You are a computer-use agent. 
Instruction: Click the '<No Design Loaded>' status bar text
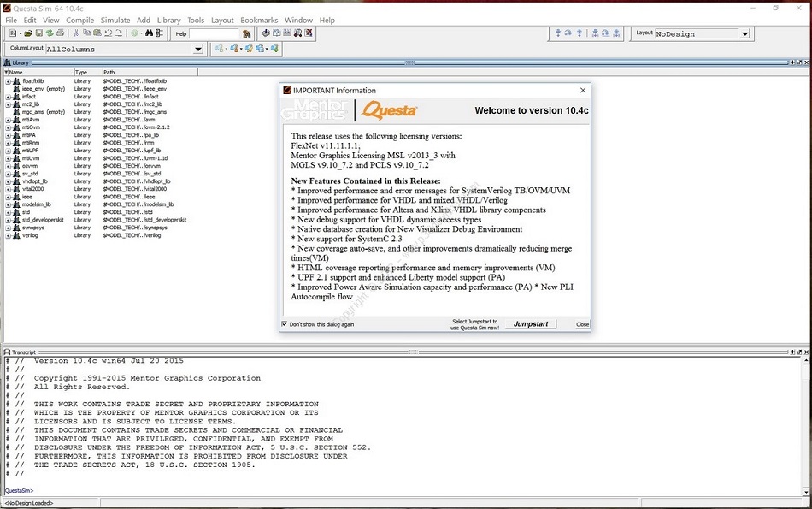pyautogui.click(x=29, y=503)
